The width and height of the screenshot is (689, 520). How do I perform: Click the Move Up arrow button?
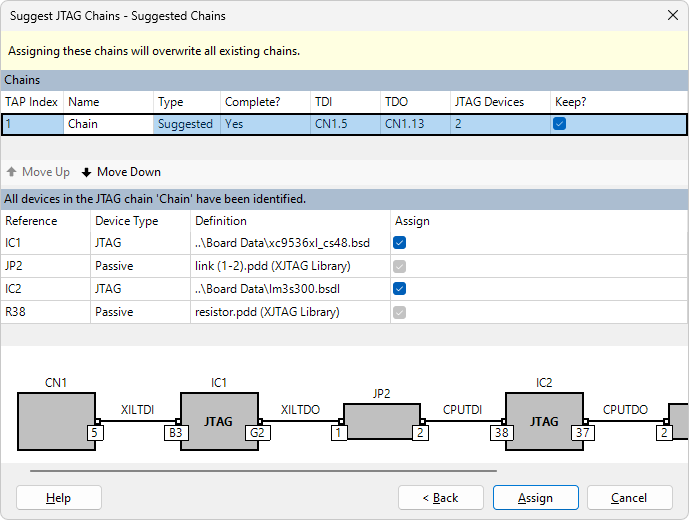coord(38,172)
